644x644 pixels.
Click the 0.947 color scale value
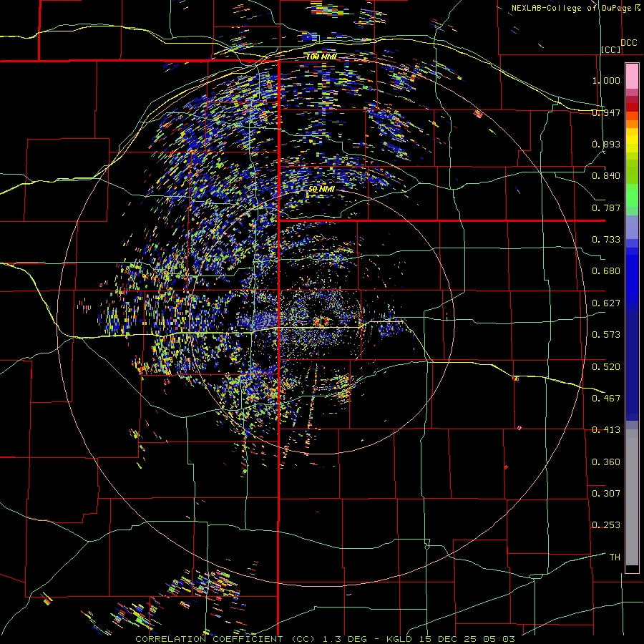(606, 112)
